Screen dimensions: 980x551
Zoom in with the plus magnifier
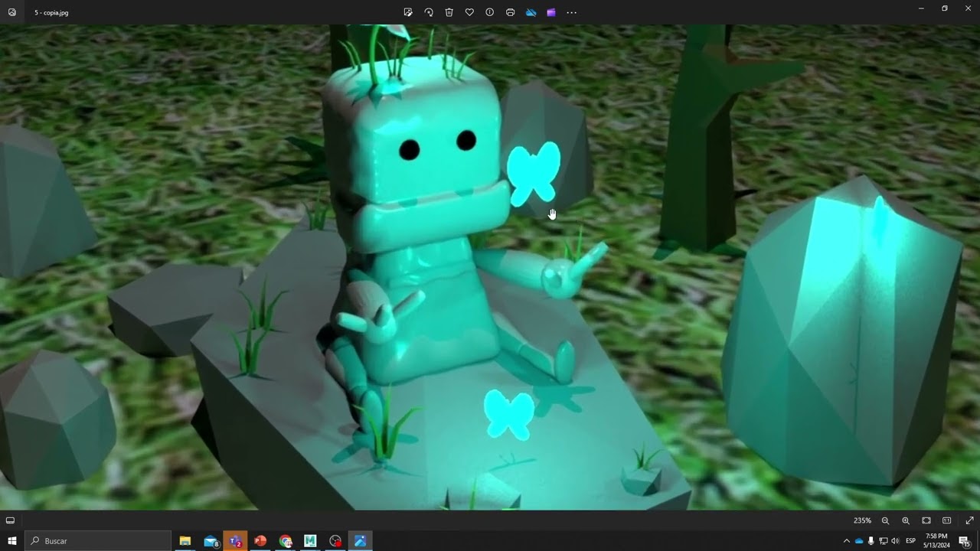(906, 520)
